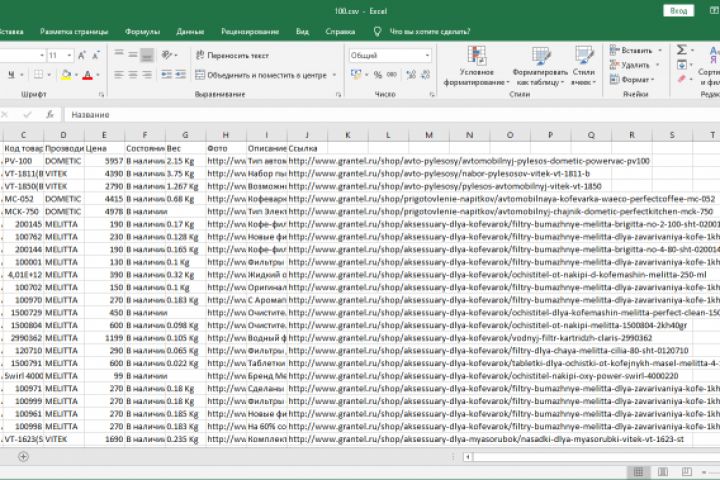Open Форматировать как таблицу menu

click(540, 66)
